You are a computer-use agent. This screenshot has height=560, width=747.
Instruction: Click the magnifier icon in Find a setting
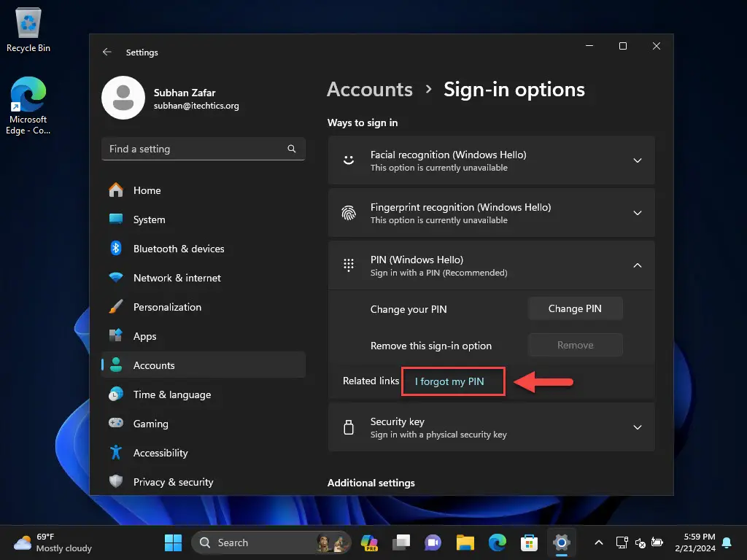(x=292, y=149)
